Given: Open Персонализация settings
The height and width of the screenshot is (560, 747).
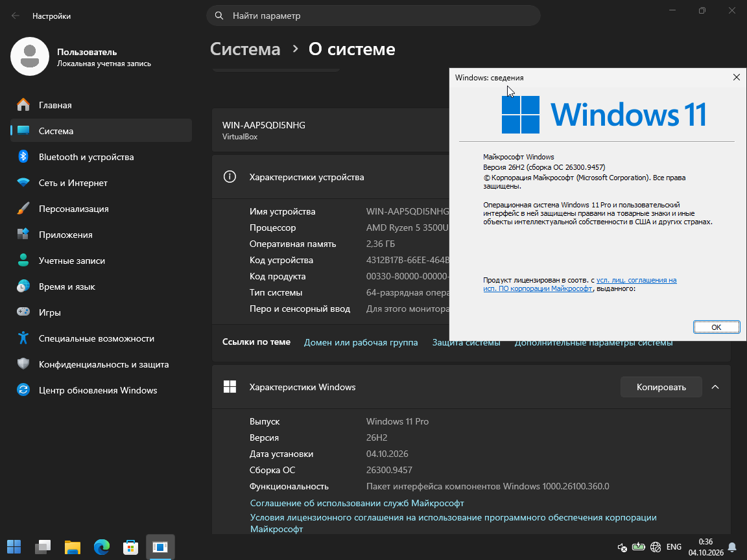Looking at the screenshot, I should pyautogui.click(x=101, y=209).
